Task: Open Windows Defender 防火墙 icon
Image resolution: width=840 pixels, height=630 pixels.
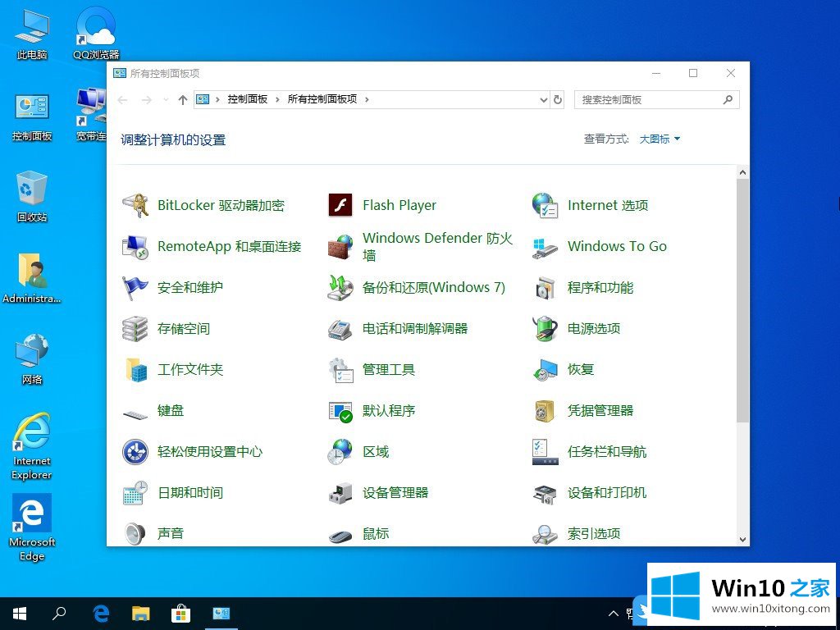Action: [340, 246]
